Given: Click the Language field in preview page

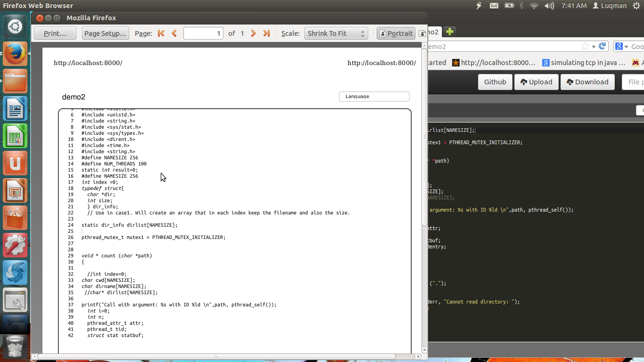Looking at the screenshot, I should (x=374, y=96).
